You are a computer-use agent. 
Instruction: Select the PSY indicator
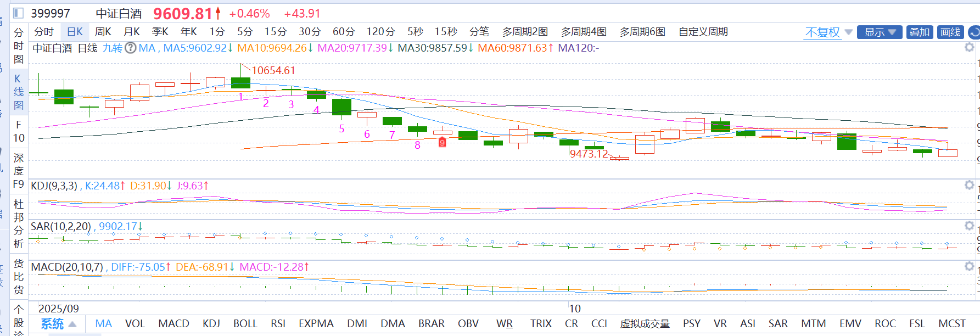coord(692,324)
